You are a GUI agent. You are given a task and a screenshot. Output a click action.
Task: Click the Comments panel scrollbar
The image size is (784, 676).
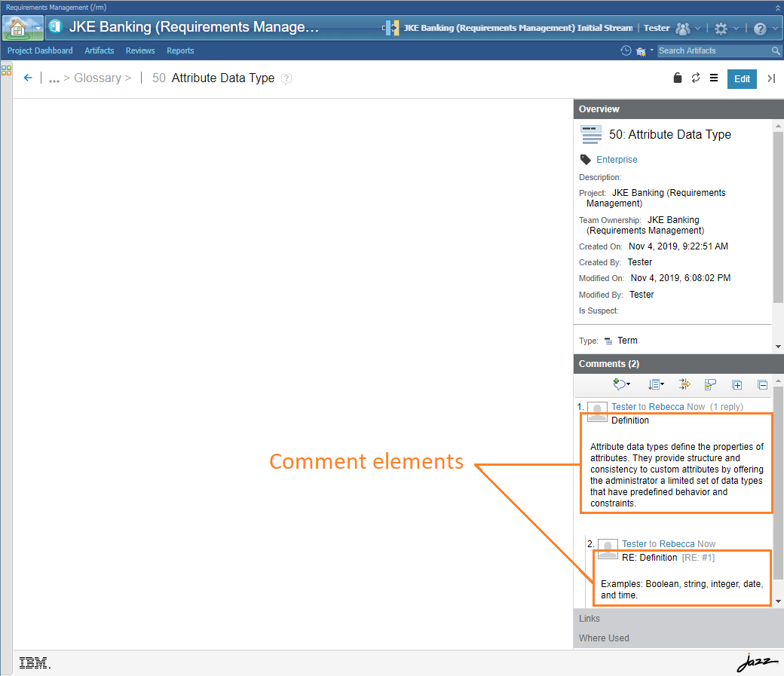778,482
